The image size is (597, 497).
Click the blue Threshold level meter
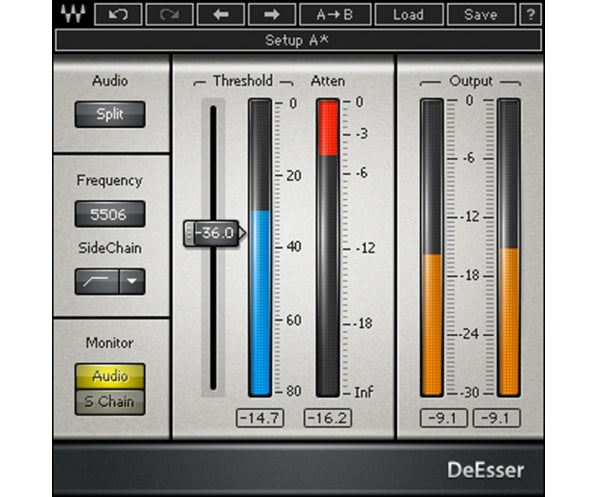pyautogui.click(x=260, y=248)
